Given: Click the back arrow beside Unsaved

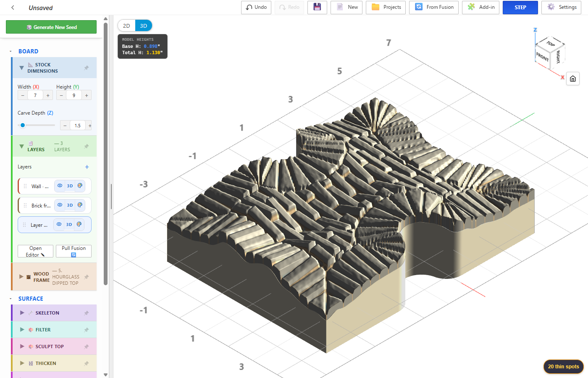Looking at the screenshot, I should point(13,8).
